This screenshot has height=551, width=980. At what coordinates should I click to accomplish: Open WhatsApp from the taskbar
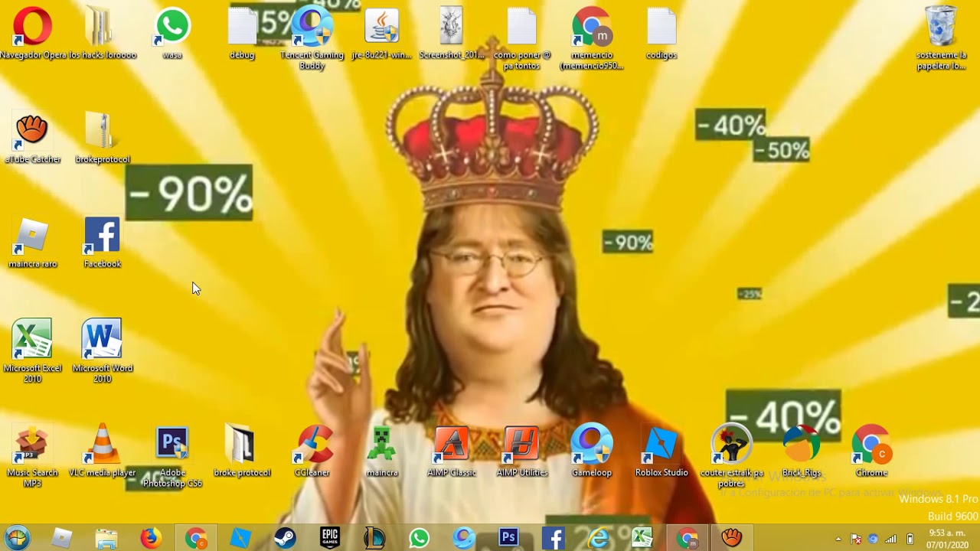point(419,539)
